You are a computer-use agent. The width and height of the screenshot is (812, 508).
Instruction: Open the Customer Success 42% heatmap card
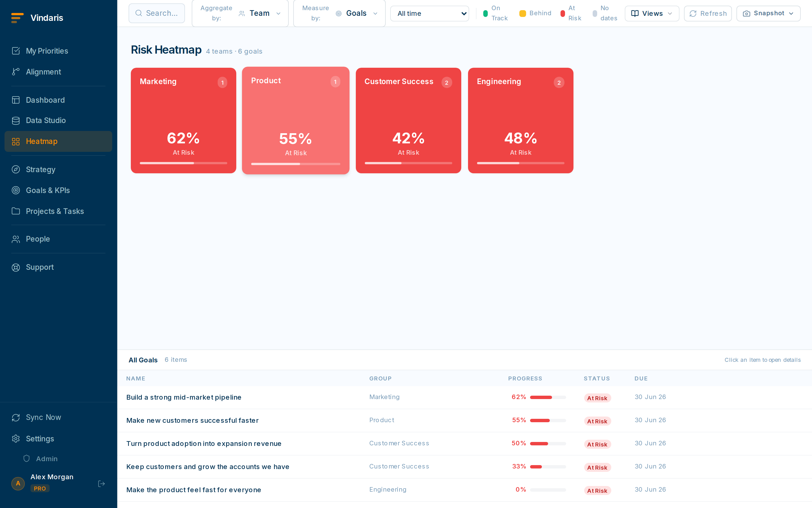(408, 120)
